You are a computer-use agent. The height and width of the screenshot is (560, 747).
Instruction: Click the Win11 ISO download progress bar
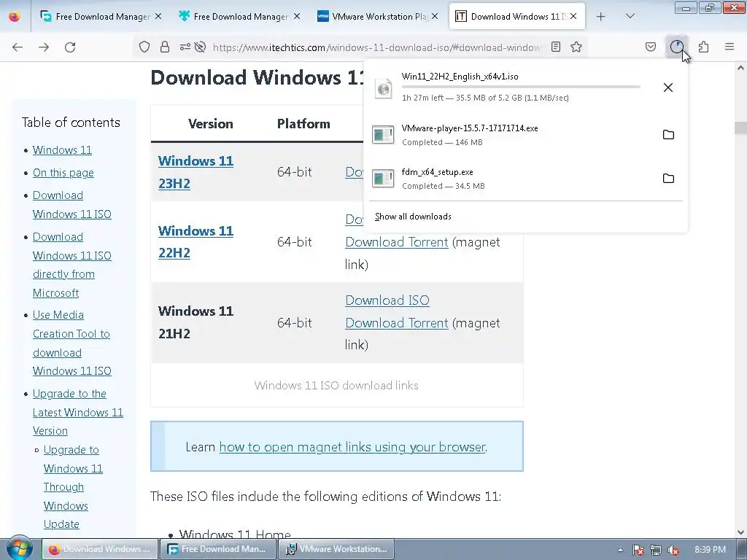point(521,87)
